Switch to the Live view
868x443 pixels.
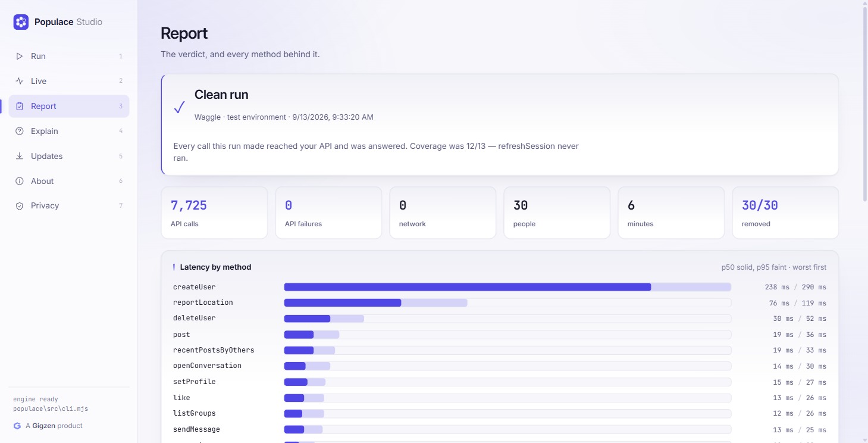pyautogui.click(x=68, y=81)
